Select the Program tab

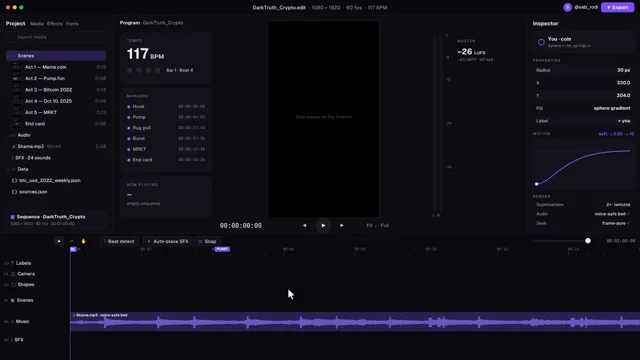(130, 23)
